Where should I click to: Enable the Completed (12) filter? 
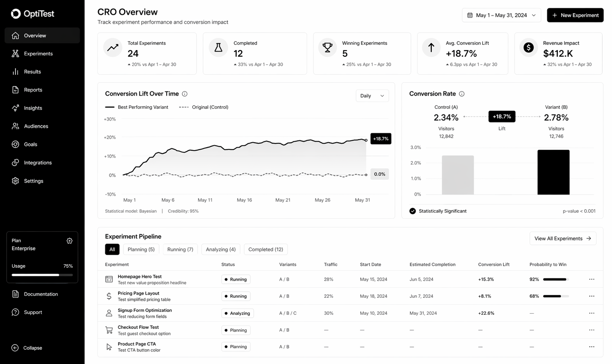click(x=265, y=249)
